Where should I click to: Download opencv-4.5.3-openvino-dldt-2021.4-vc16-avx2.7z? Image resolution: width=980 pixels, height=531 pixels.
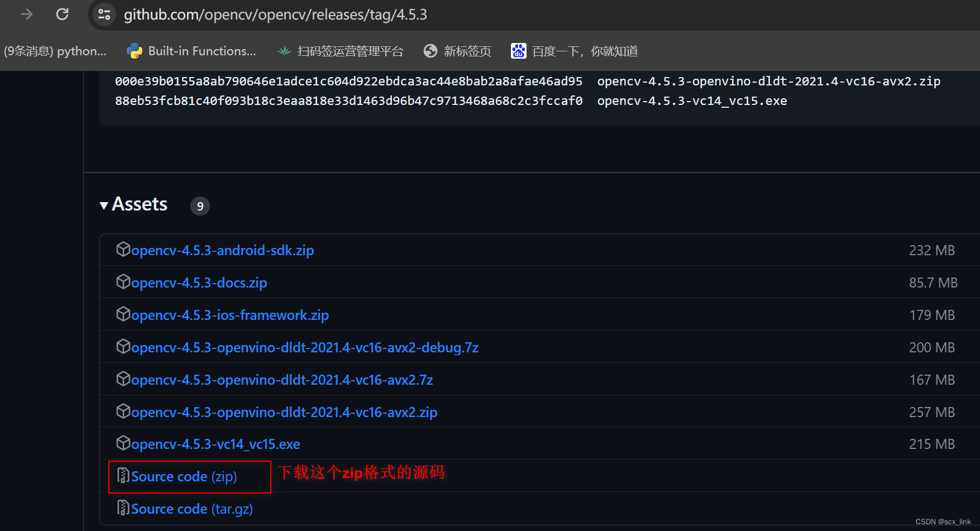(x=282, y=380)
